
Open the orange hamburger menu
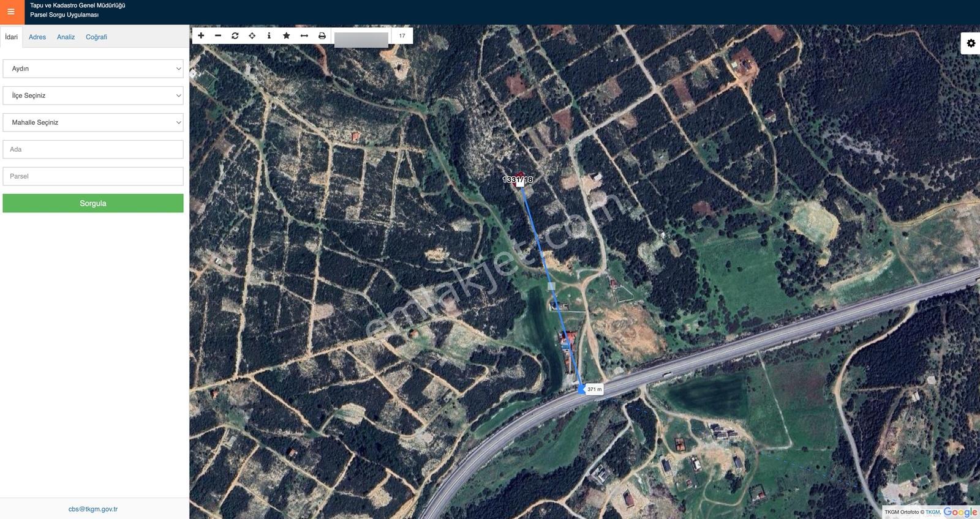(11, 12)
